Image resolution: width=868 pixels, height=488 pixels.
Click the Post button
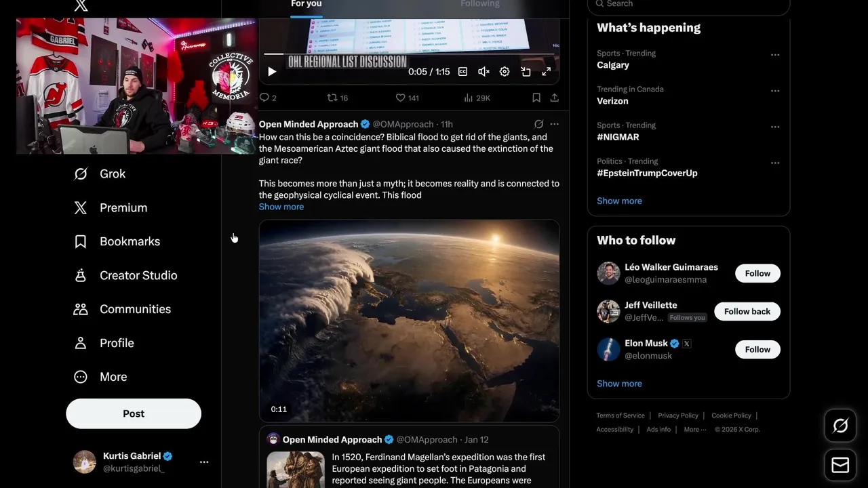pyautogui.click(x=134, y=413)
